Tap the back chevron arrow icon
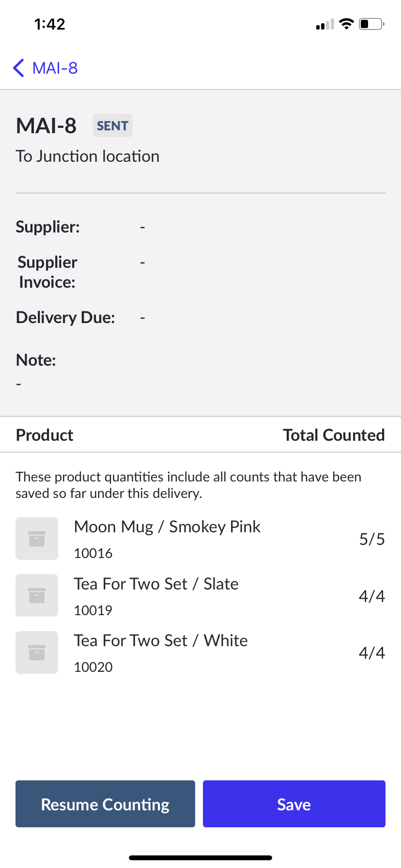This screenshot has width=401, height=868. (19, 68)
